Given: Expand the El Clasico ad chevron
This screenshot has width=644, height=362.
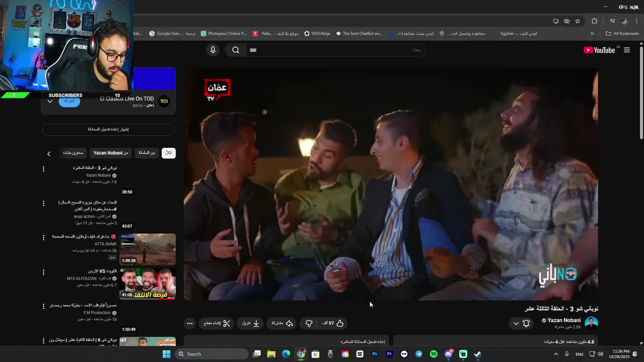Looking at the screenshot, I should pos(50,101).
